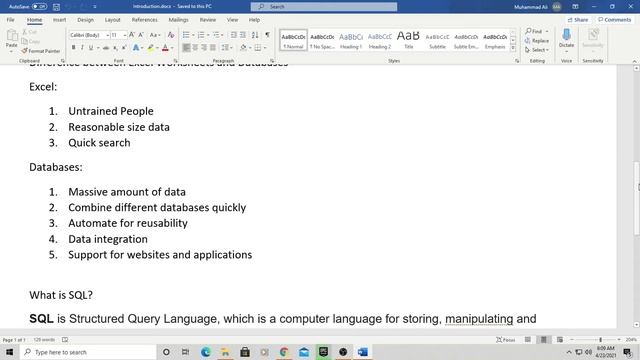Image resolution: width=640 pixels, height=360 pixels.
Task: Open Focus mode from status bar
Action: click(x=506, y=340)
